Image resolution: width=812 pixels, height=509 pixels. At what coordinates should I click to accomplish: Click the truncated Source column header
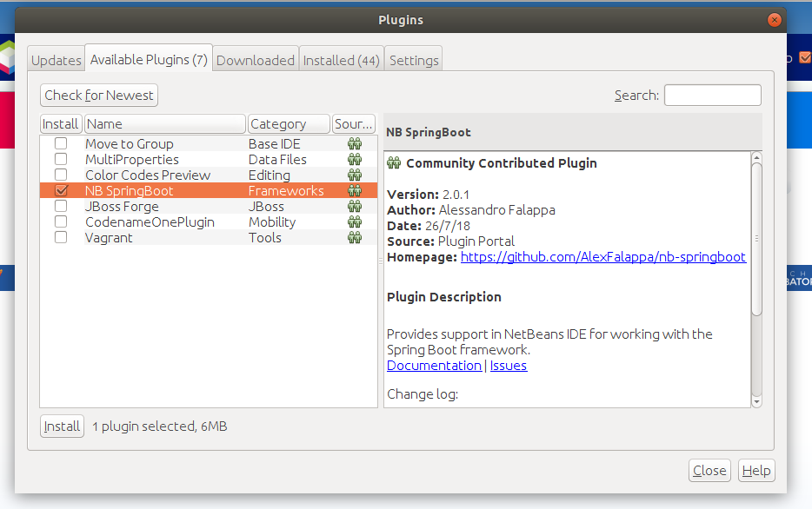tap(354, 123)
